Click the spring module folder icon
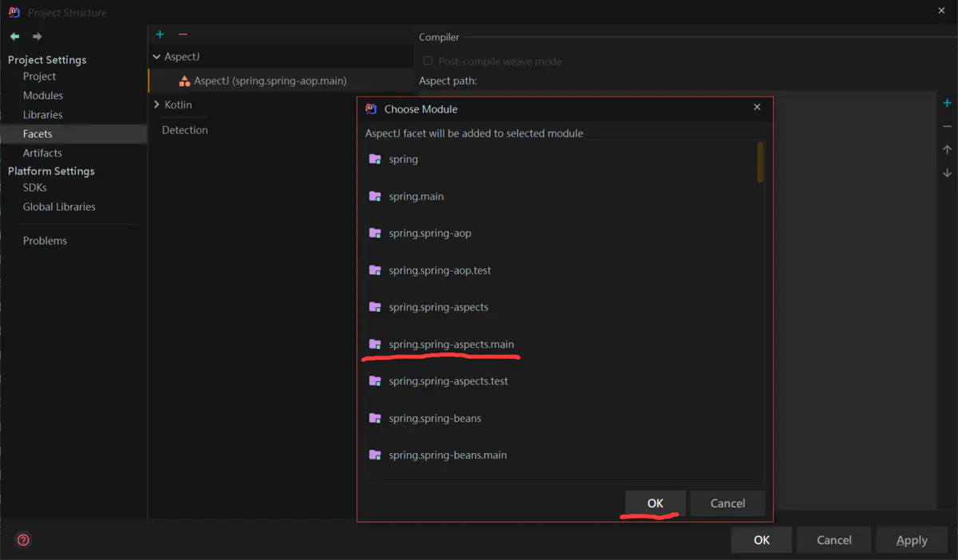This screenshot has width=958, height=560. tap(374, 159)
